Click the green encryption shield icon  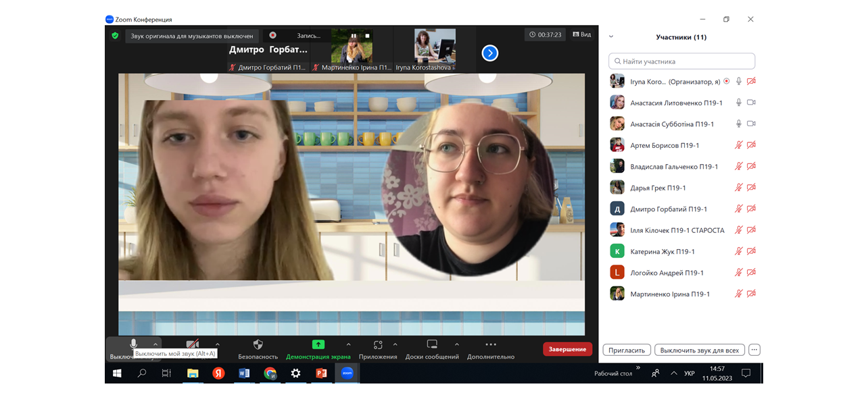115,35
